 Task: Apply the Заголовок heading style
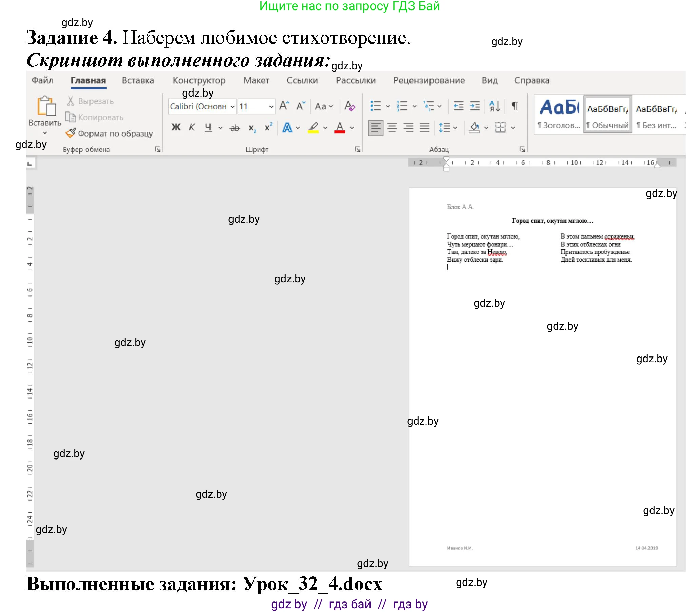tap(559, 115)
